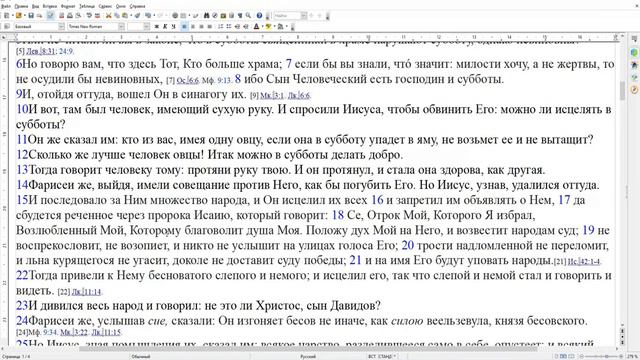The height and width of the screenshot is (360, 640).
Task: Expand the font size dropdown arrow
Action: [147, 27]
